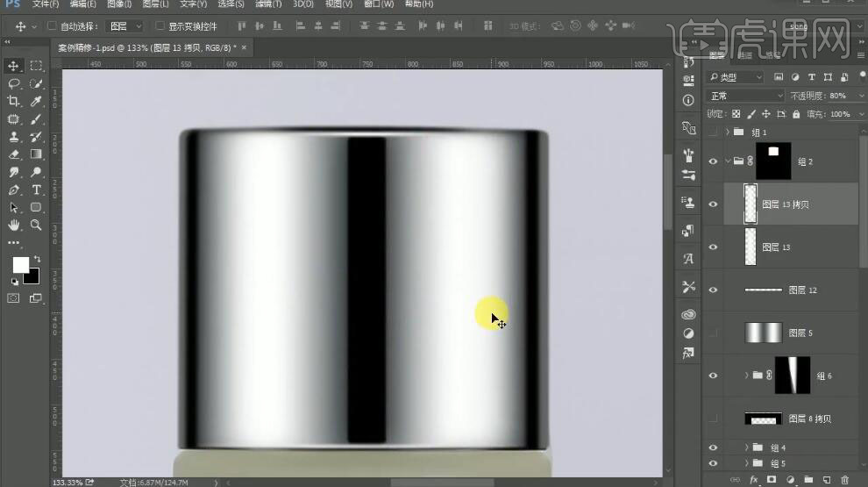Open the 图像(I) menu
The height and width of the screenshot is (487, 868).
(119, 4)
